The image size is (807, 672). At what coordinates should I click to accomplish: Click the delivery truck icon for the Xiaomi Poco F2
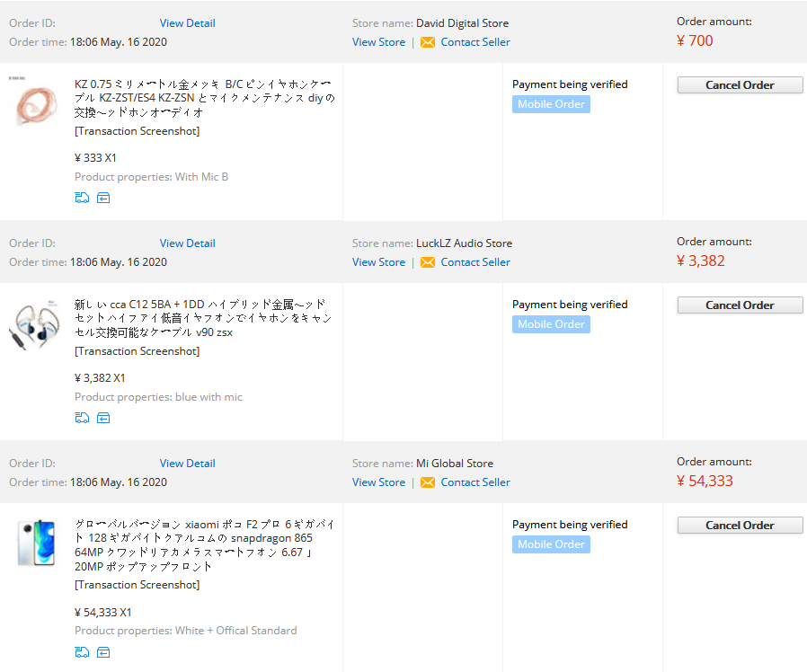click(x=82, y=652)
